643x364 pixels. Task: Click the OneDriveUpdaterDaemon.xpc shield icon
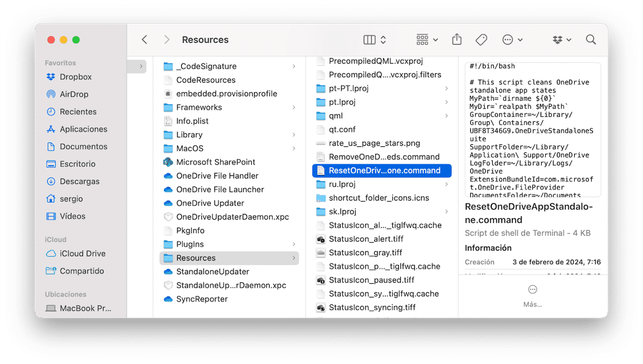(x=168, y=217)
